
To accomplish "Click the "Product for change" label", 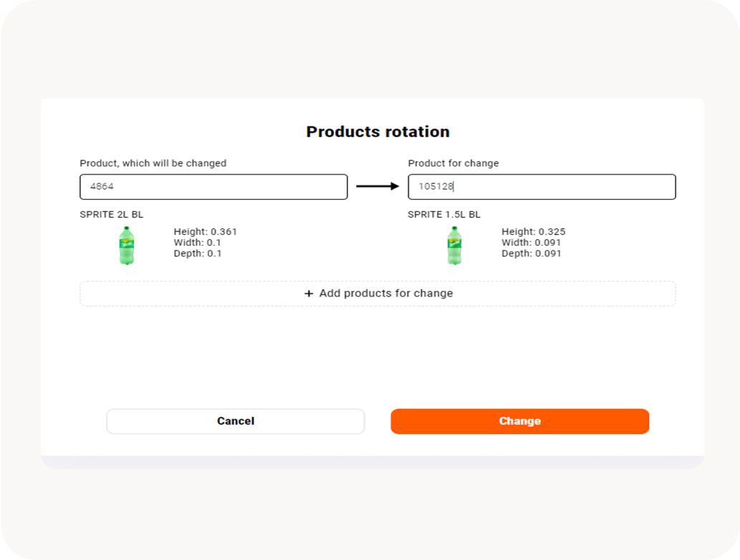I will click(x=453, y=163).
